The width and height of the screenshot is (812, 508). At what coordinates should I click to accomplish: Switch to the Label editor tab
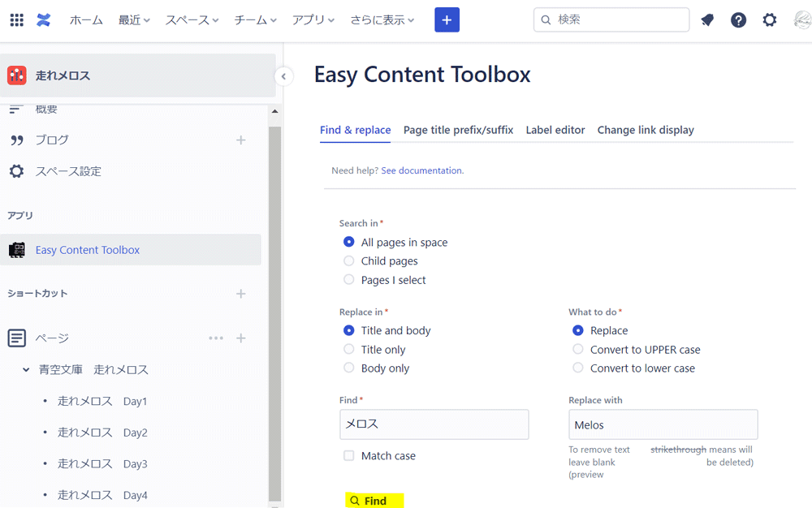555,131
